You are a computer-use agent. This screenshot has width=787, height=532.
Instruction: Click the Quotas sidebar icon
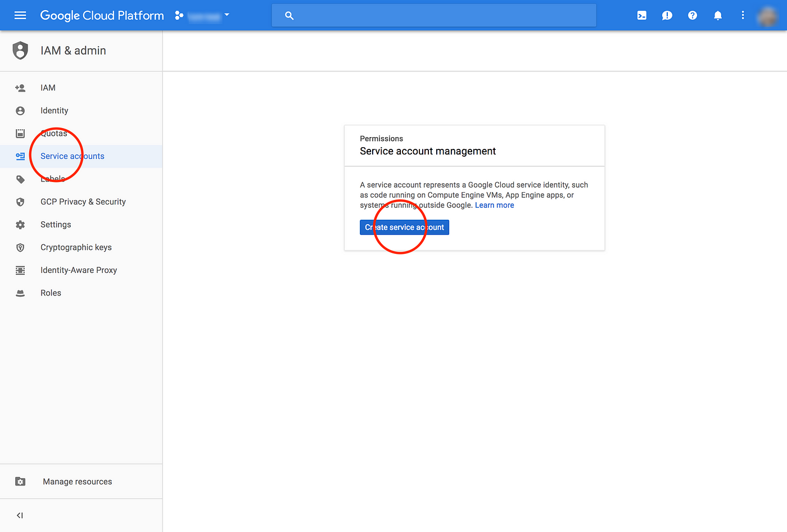(20, 134)
